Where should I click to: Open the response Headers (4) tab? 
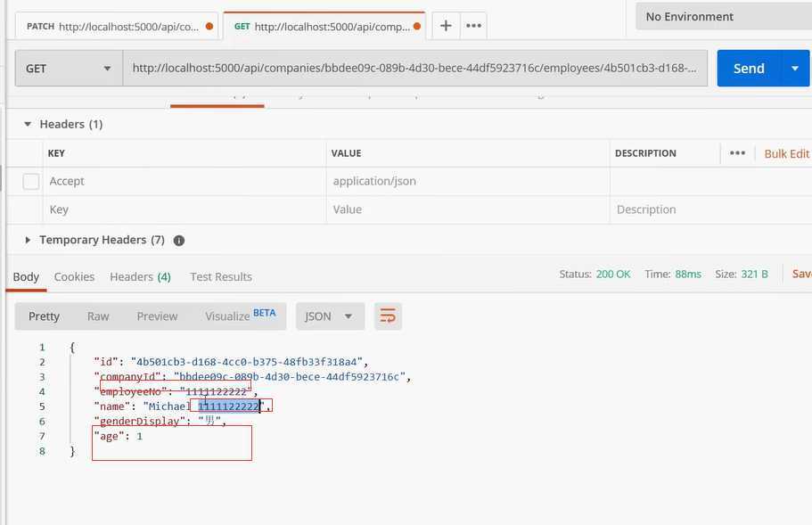click(x=140, y=277)
